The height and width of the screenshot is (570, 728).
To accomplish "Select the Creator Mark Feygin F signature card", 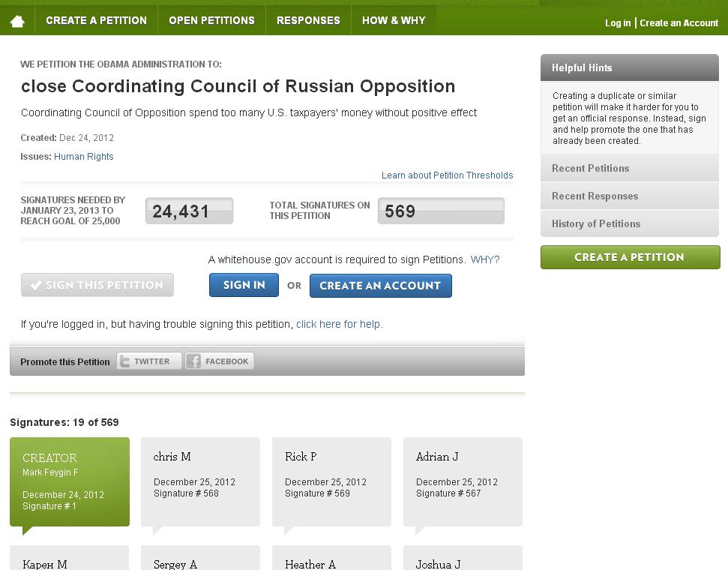I will coord(70,481).
